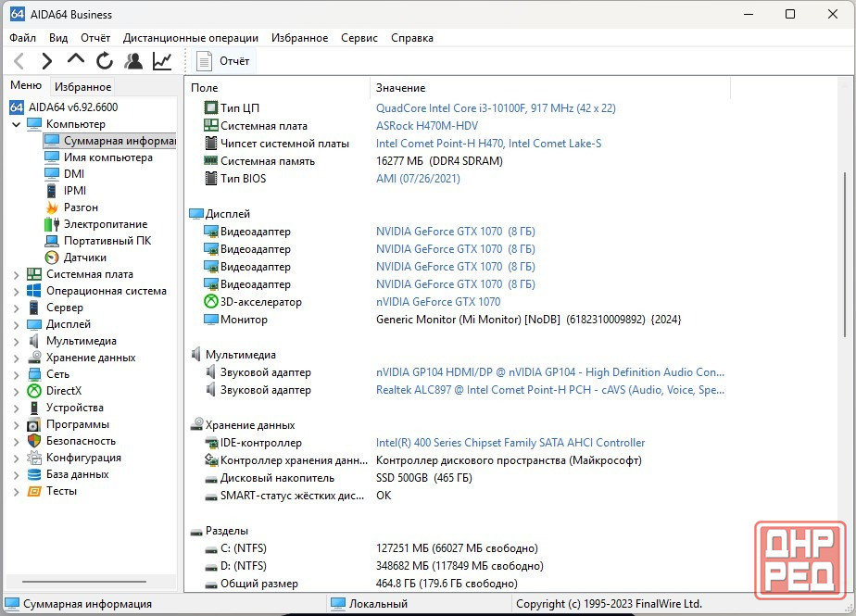Refresh the current page with the refresh icon
The height and width of the screenshot is (616, 856).
point(105,60)
